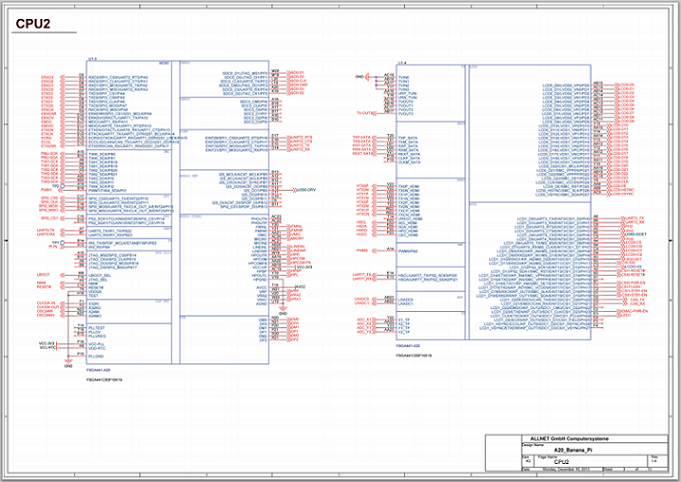This screenshot has height=482, width=681.
Task: Select the AVCC power label
Action: [300, 287]
